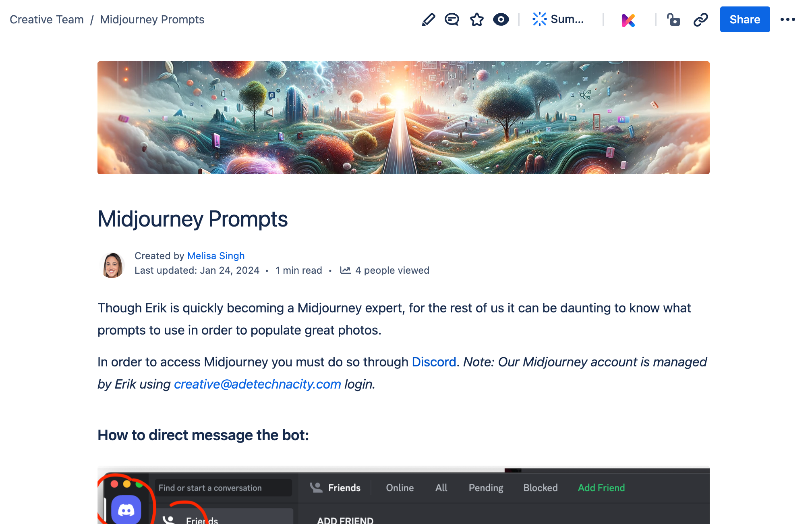Screen dimensions: 812x524
Task: Toggle the watch eye icon
Action: click(501, 19)
